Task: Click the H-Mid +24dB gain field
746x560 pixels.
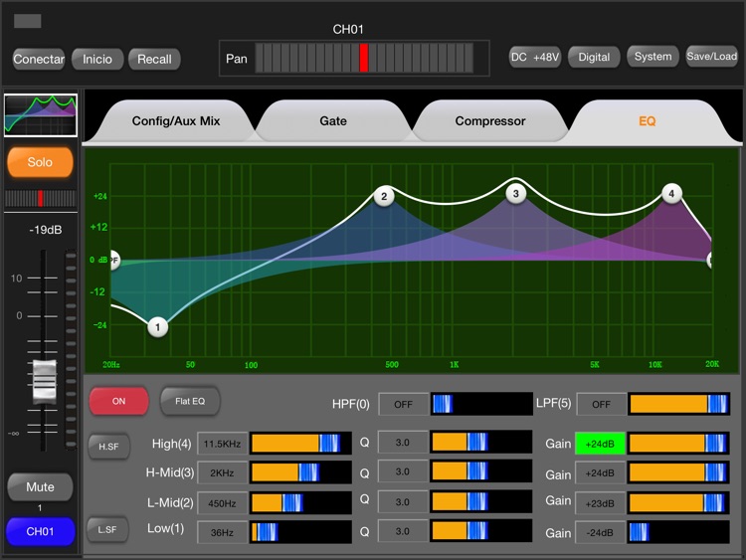Action: tap(600, 473)
